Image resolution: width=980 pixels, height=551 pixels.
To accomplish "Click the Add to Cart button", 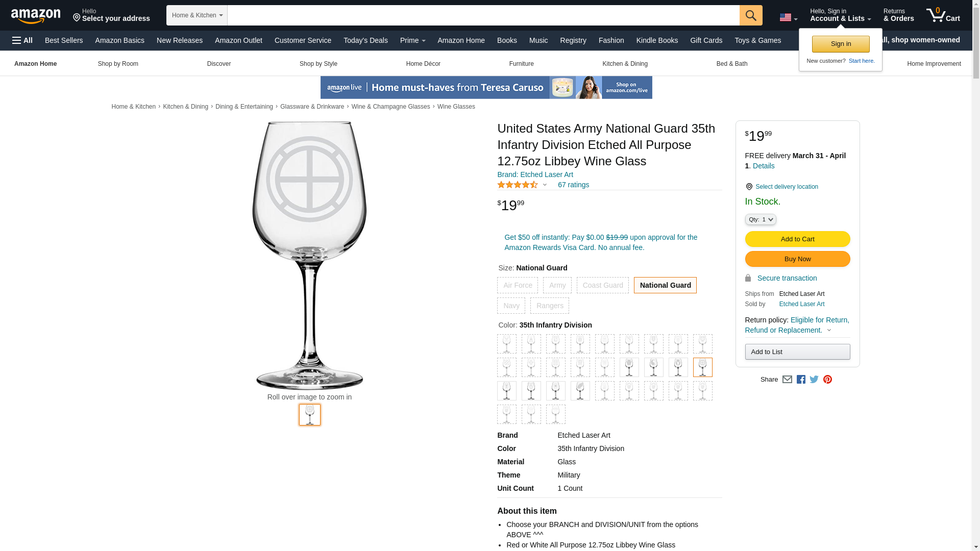I will tap(798, 239).
